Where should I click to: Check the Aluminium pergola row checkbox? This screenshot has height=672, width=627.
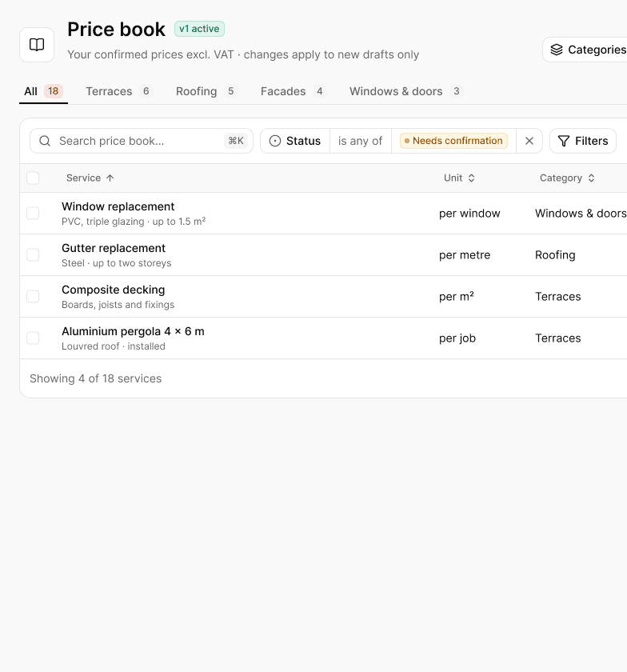coord(33,338)
